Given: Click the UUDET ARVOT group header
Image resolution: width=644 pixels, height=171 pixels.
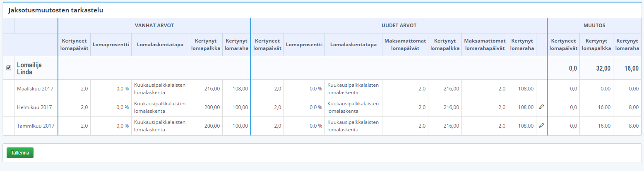Looking at the screenshot, I should tap(399, 26).
